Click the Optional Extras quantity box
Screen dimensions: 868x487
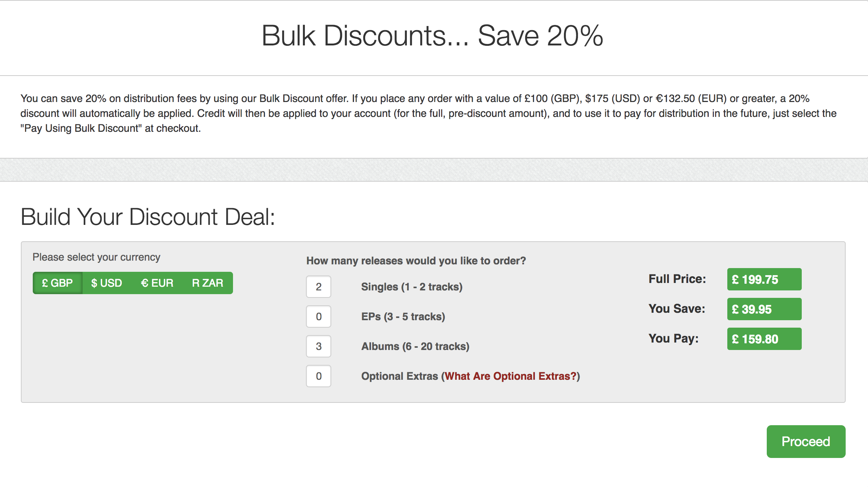click(x=319, y=376)
